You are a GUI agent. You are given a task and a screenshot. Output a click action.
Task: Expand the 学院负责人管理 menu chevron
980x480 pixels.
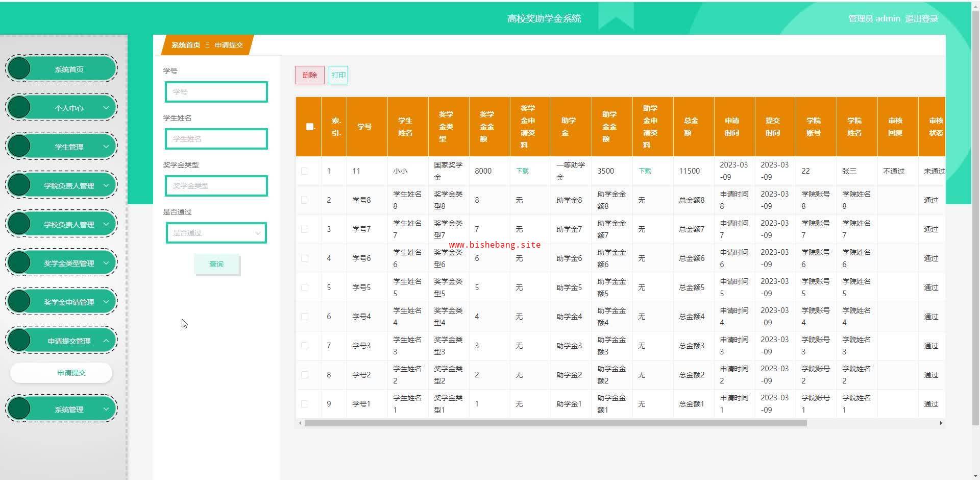coord(106,185)
